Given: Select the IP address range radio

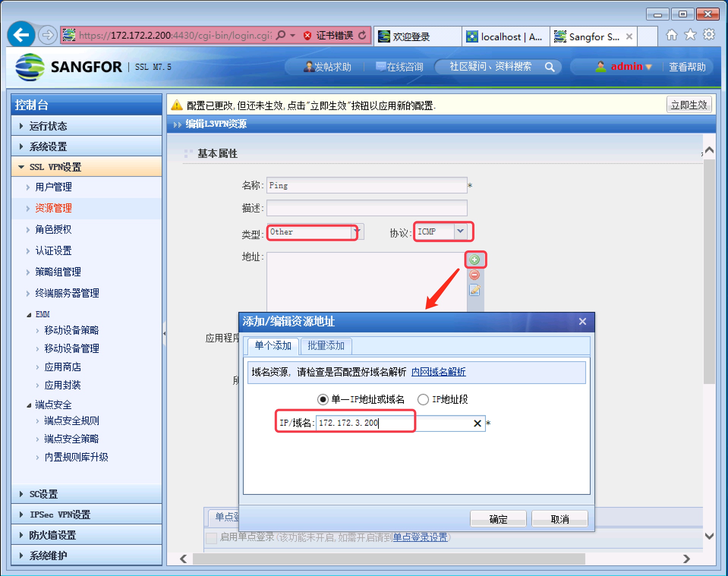Looking at the screenshot, I should click(423, 399).
